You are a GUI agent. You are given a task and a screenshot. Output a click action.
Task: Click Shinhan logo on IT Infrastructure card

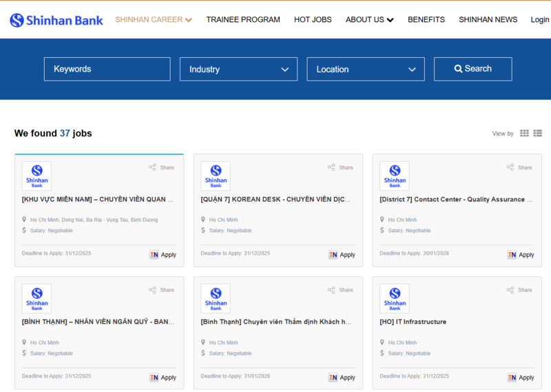pyautogui.click(x=394, y=298)
